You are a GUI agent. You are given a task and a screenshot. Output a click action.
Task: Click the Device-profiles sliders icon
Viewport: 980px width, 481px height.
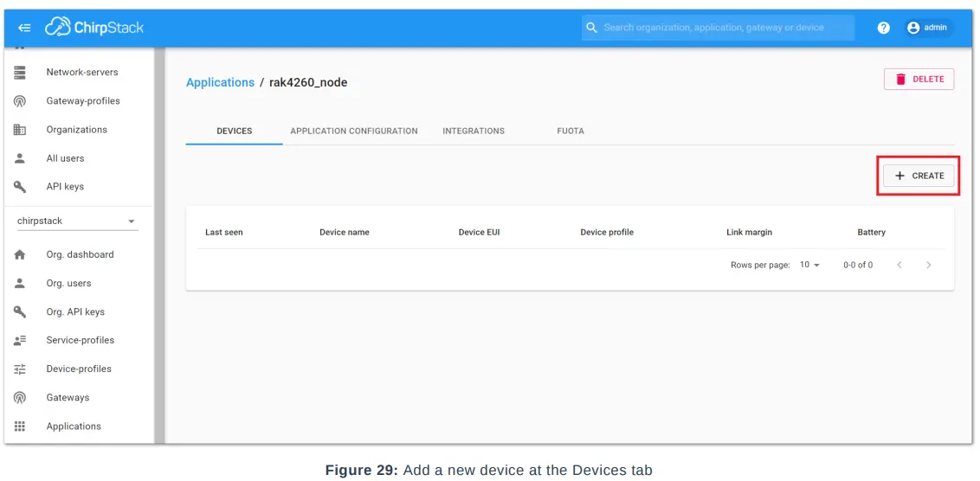[x=20, y=369]
